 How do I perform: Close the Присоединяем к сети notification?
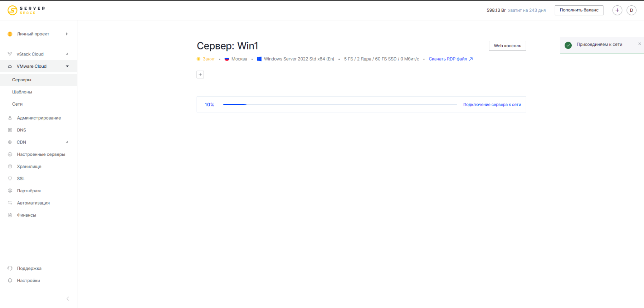(x=639, y=44)
